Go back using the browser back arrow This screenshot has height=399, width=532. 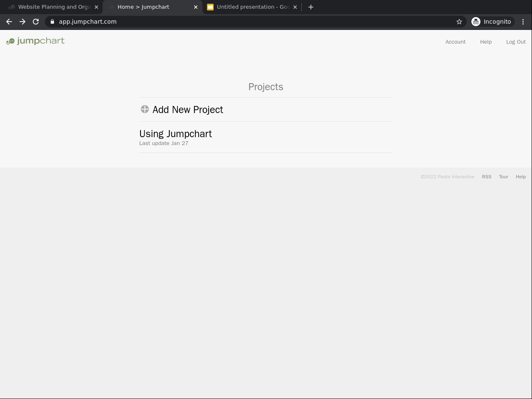pos(9,22)
